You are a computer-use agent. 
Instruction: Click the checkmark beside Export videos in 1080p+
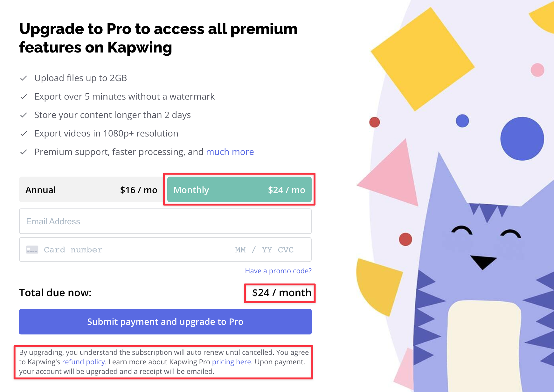coord(24,134)
